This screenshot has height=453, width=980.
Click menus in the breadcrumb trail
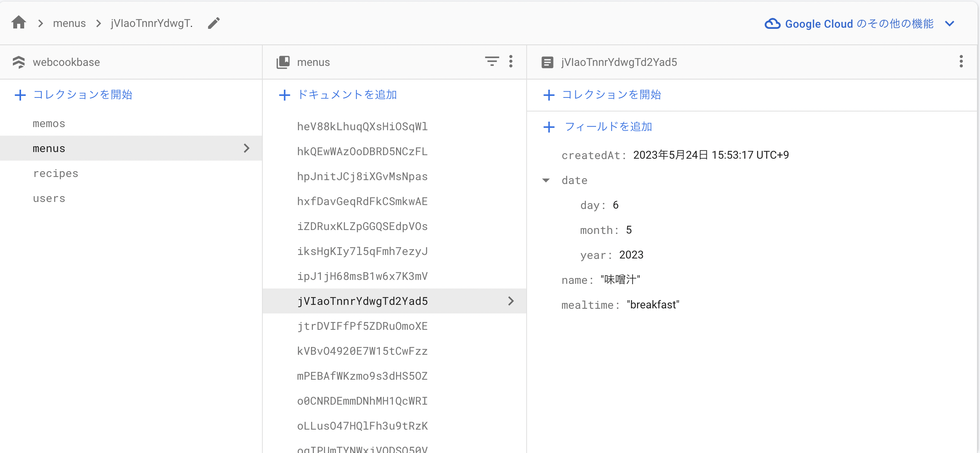(69, 23)
